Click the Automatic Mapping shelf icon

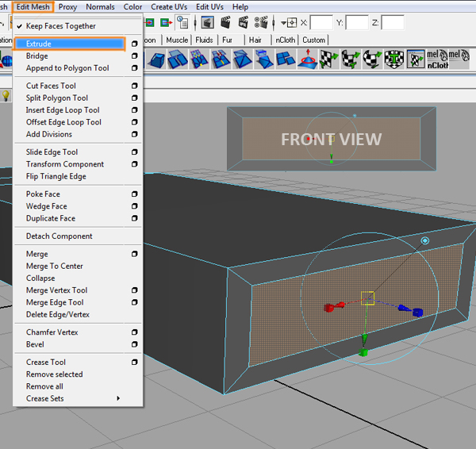(x=394, y=59)
